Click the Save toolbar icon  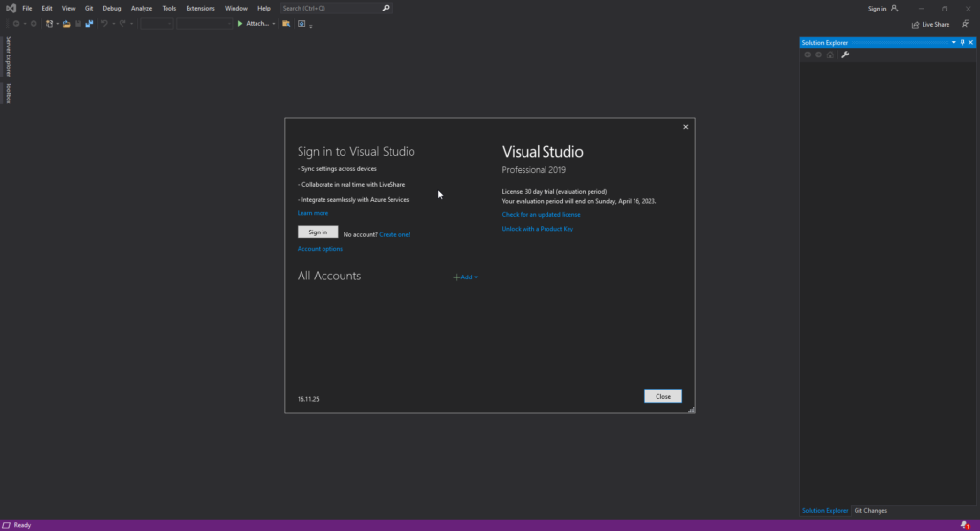[x=78, y=24]
